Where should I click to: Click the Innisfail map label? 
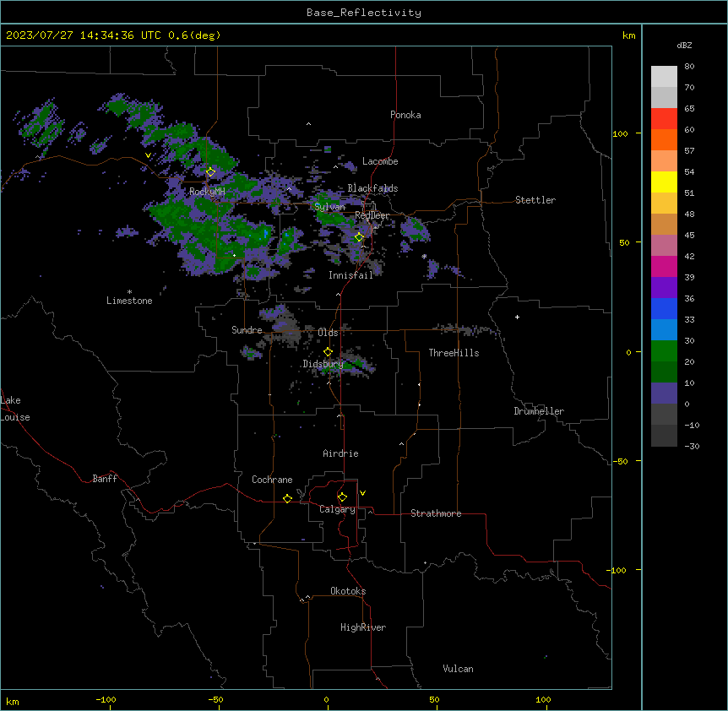coord(350,275)
